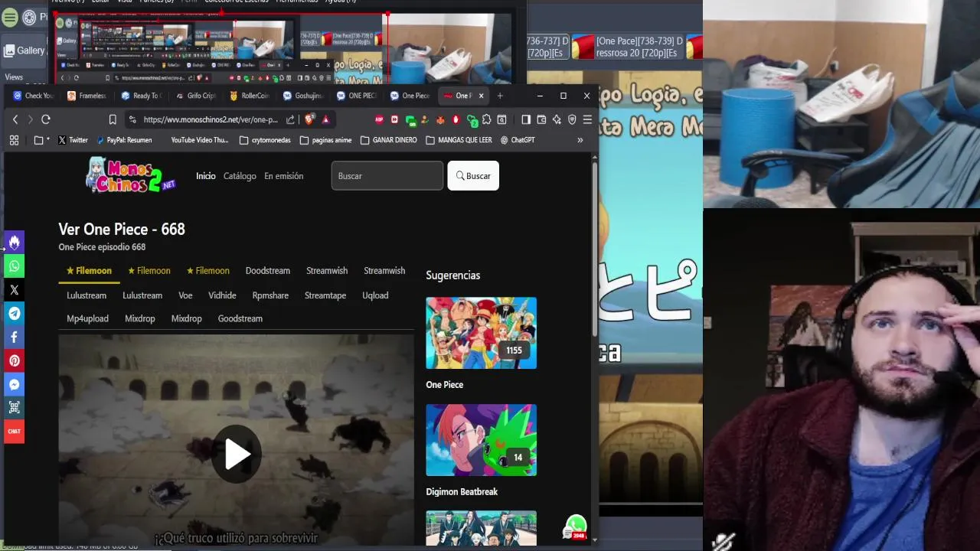Open the Brave Shields lion icon
The height and width of the screenshot is (551, 980).
coord(309,119)
